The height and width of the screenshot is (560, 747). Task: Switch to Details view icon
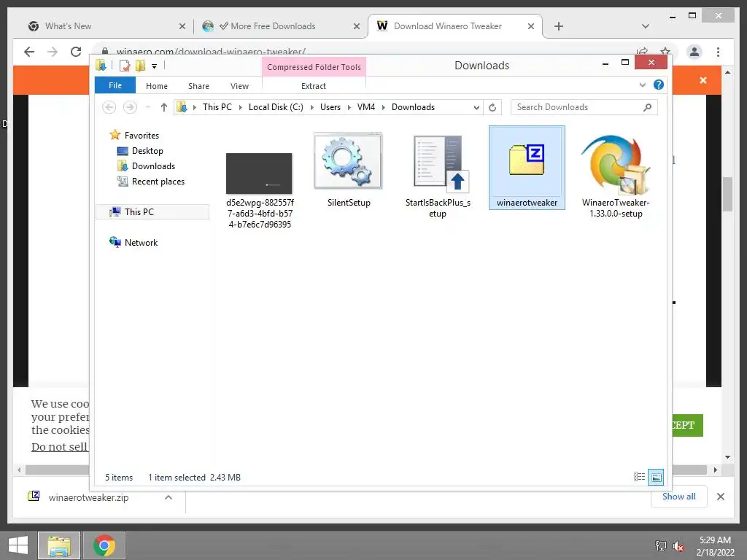(x=639, y=477)
